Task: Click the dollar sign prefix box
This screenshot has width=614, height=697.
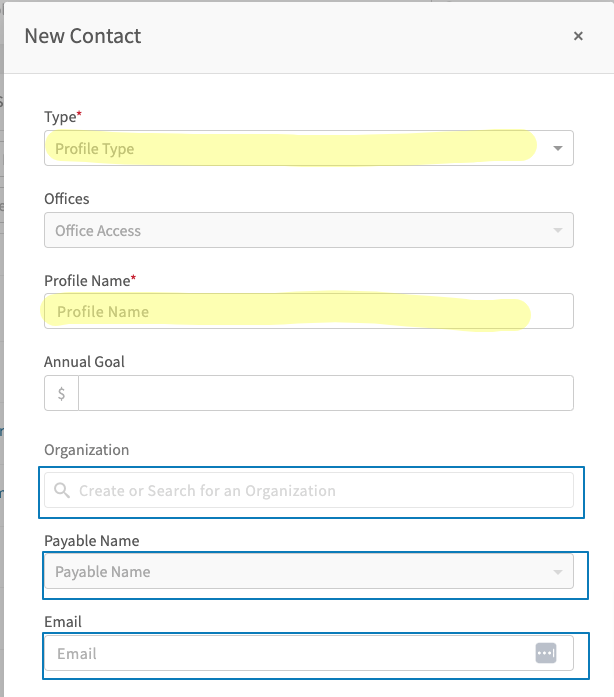Action: coord(61,393)
